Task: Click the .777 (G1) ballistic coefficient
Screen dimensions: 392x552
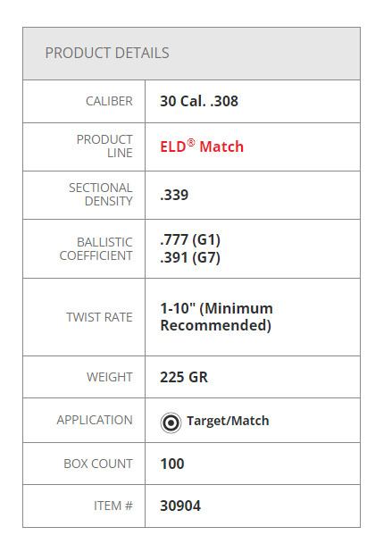Action: (x=190, y=239)
